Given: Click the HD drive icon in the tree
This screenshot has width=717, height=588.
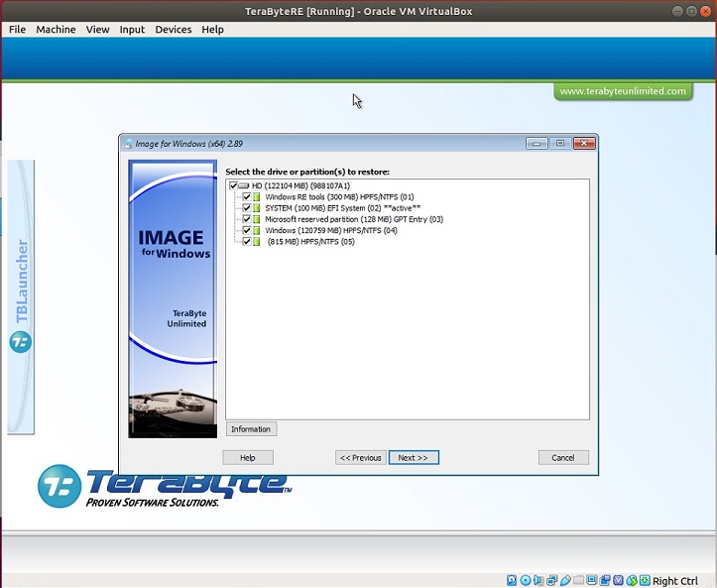Looking at the screenshot, I should pyautogui.click(x=244, y=185).
